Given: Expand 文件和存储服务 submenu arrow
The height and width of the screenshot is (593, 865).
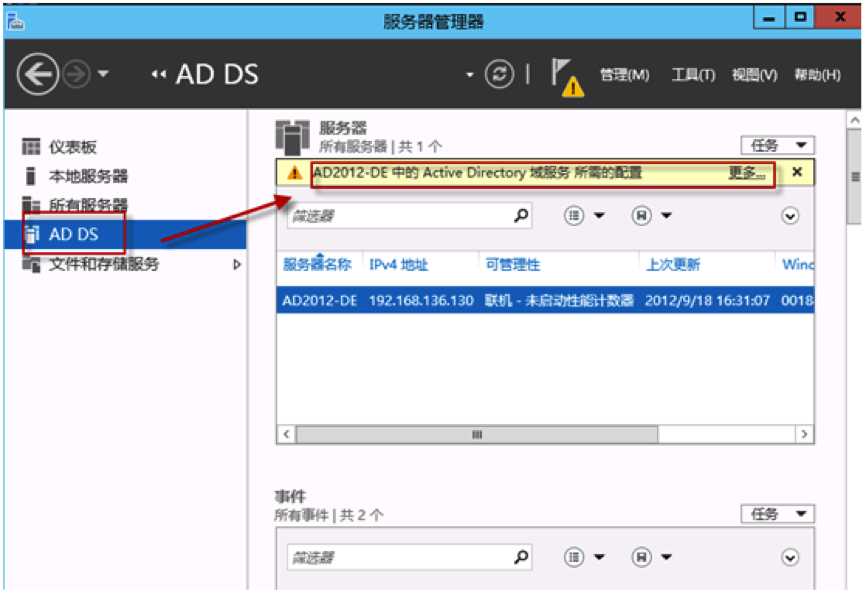Looking at the screenshot, I should point(237,264).
